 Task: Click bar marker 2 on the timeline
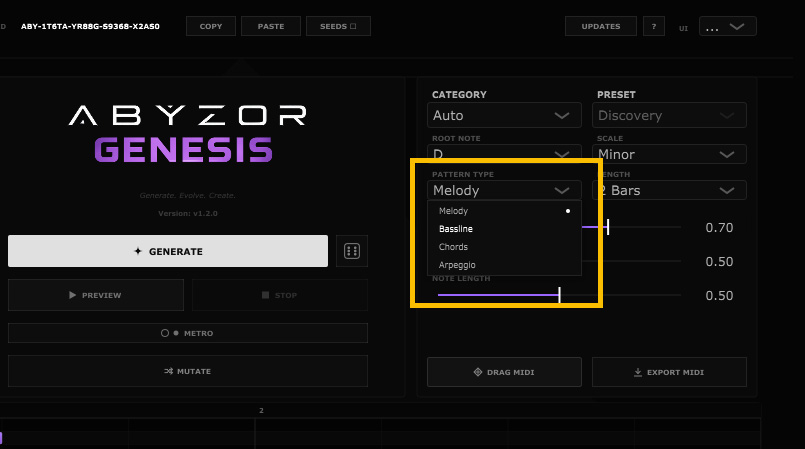coord(261,411)
